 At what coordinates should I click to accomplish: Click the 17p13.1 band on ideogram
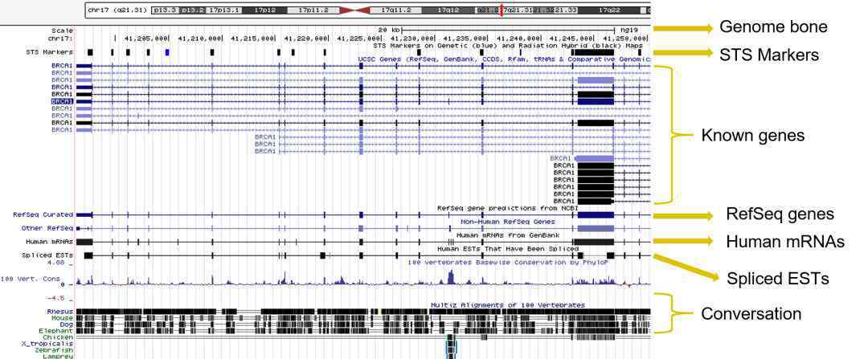[223, 10]
